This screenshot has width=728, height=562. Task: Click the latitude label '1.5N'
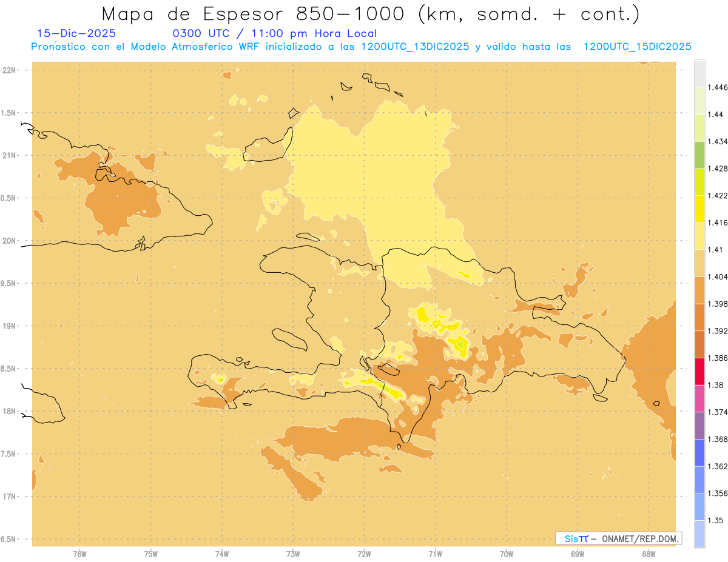click(x=8, y=113)
